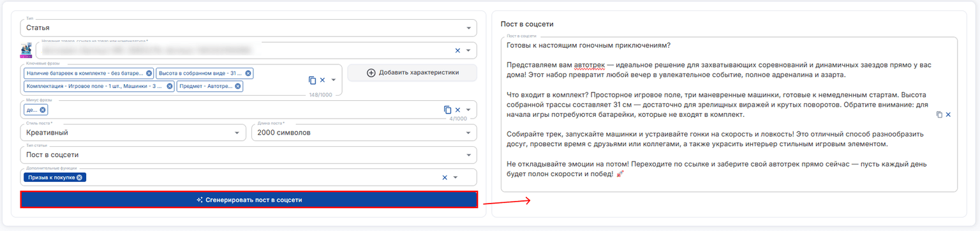Clear the product name field
980x231 pixels.
coord(457,50)
